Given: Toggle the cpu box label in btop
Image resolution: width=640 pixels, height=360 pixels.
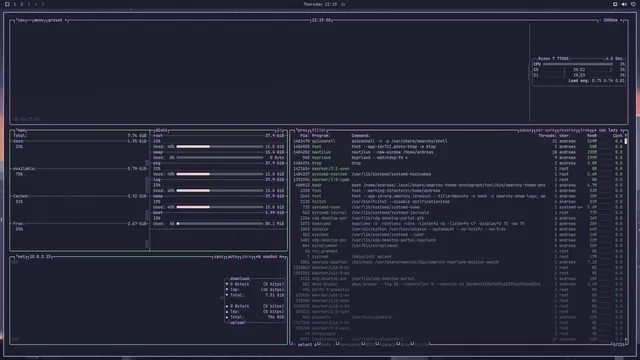Looking at the screenshot, I should [21, 20].
